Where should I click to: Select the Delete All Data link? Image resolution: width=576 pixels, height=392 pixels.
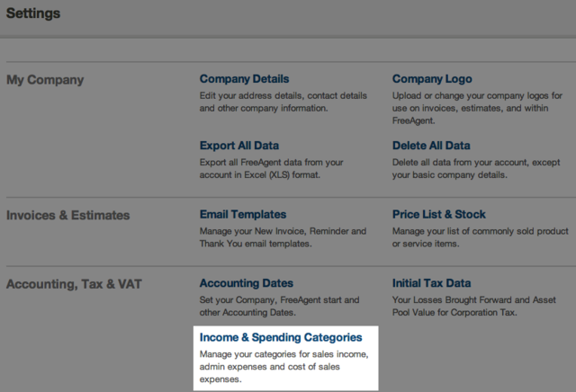point(431,146)
